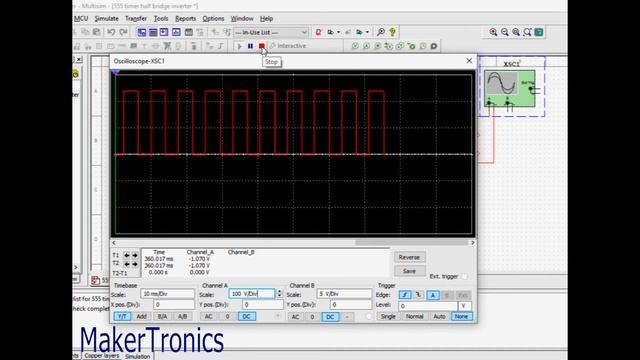Viewport: 640px width, 360px height.
Task: Click the Paste toolbar icon
Action: click(x=97, y=32)
